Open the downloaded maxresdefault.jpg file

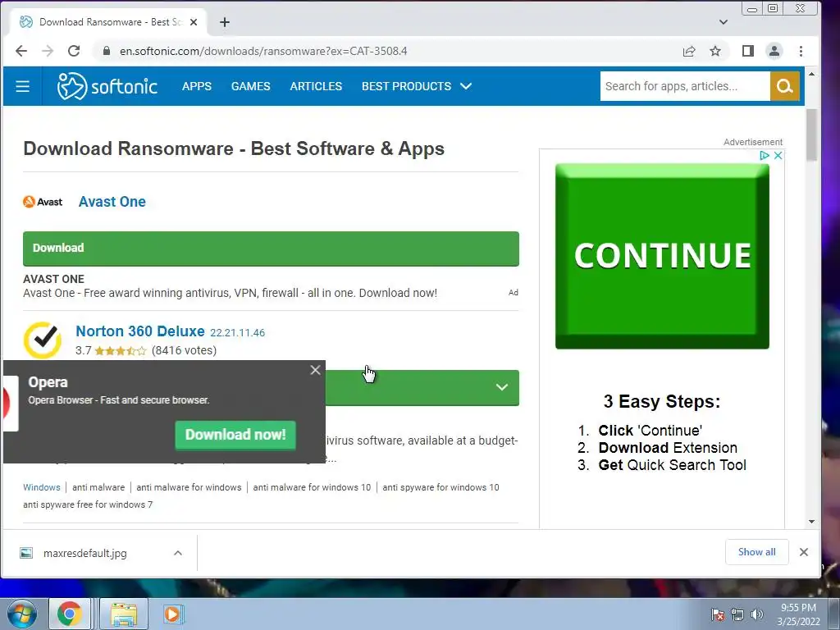point(85,554)
